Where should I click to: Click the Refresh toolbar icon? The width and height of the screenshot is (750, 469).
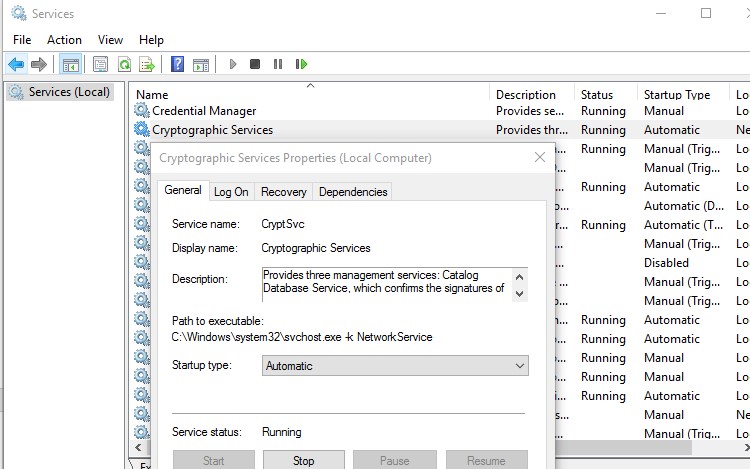124,64
